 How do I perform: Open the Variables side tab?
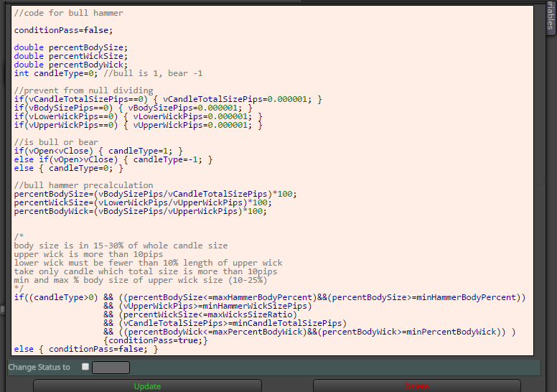tap(551, 17)
